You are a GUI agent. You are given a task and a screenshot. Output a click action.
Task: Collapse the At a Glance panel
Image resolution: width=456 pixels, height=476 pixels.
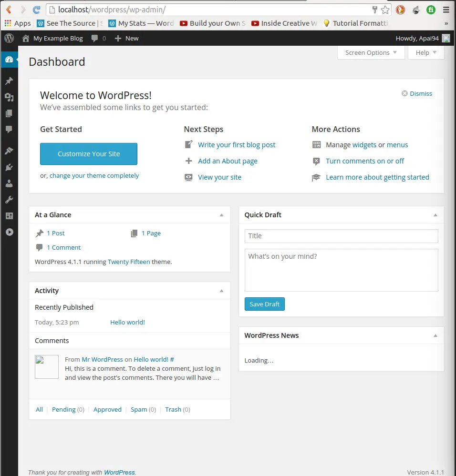tap(221, 215)
